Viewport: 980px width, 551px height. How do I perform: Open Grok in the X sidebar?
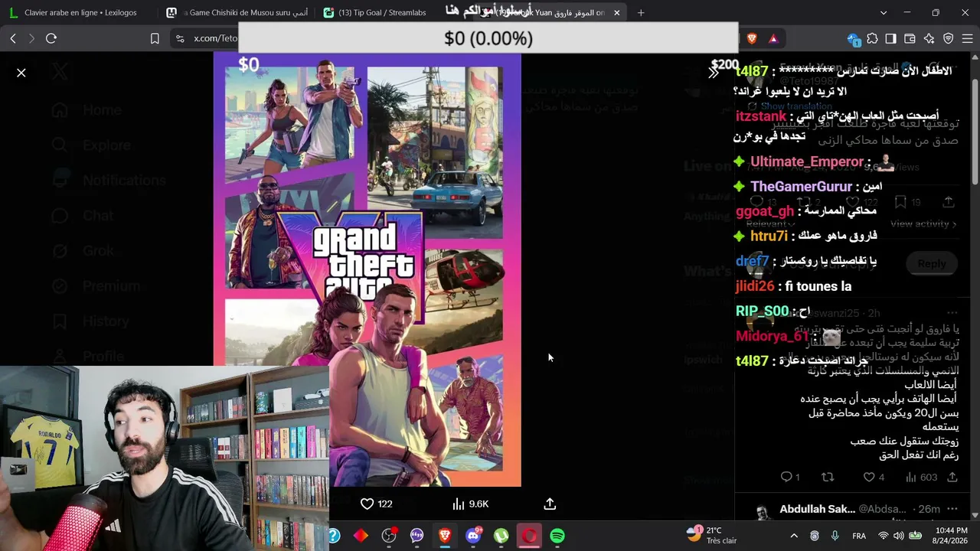coord(83,251)
